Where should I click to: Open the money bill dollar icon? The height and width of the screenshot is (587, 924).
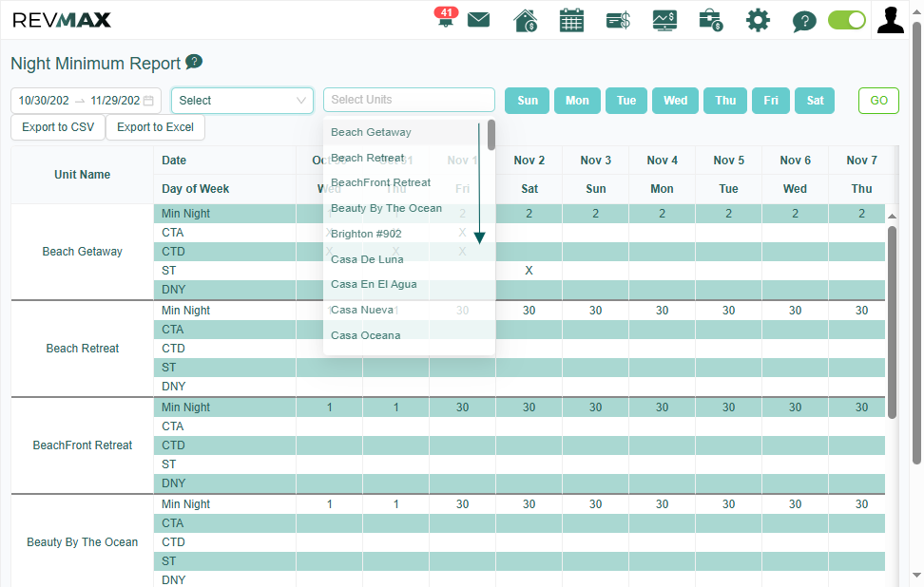[x=618, y=21]
